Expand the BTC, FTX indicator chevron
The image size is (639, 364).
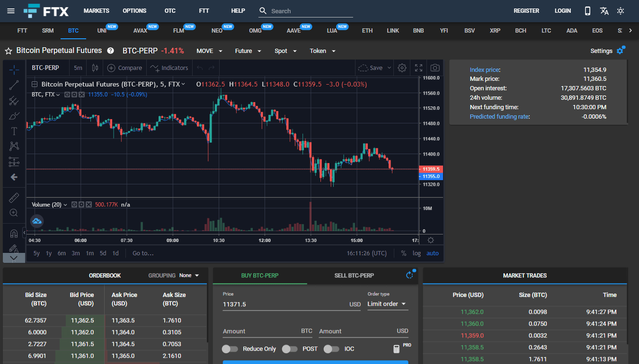coord(58,95)
